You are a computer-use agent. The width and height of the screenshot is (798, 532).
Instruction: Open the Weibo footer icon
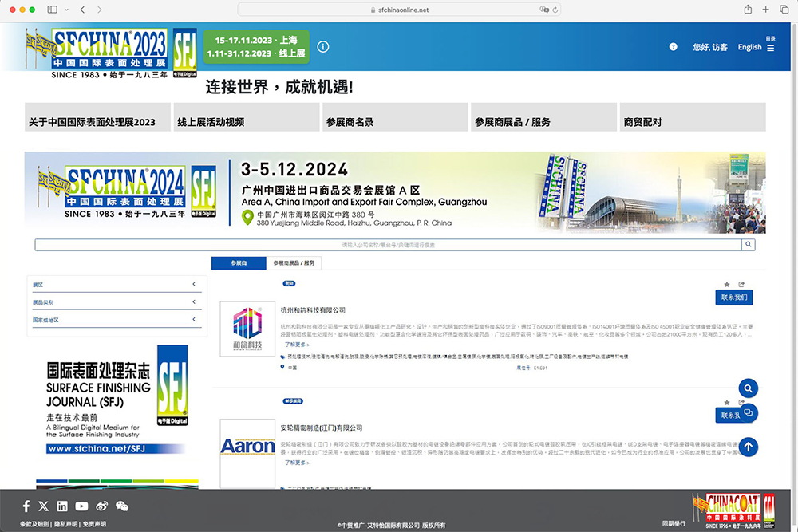pos(102,506)
